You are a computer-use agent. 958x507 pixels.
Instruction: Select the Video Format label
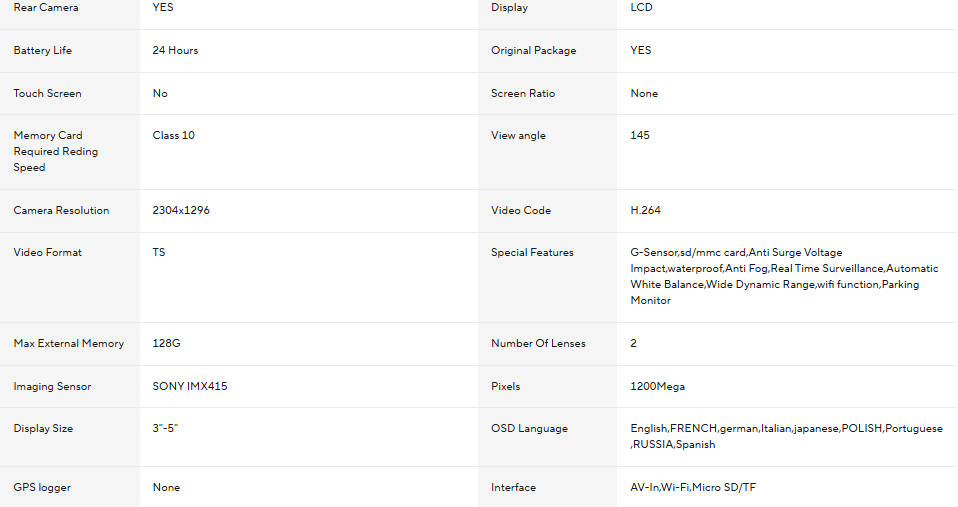(48, 253)
